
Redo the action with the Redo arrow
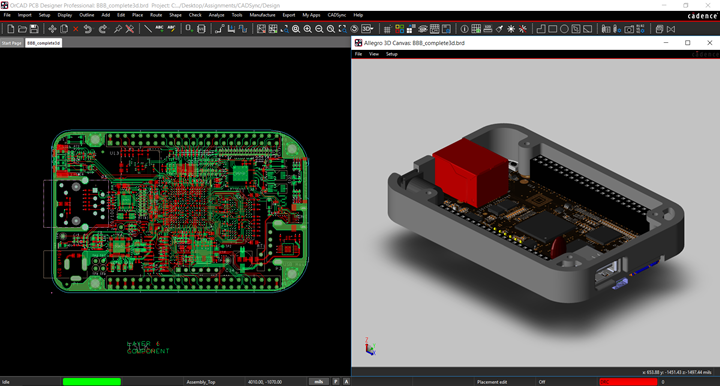click(x=103, y=29)
